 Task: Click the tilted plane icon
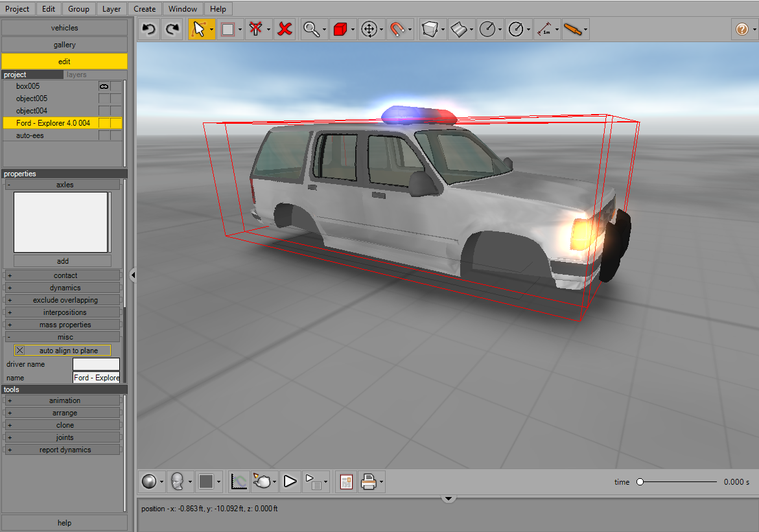pos(458,30)
